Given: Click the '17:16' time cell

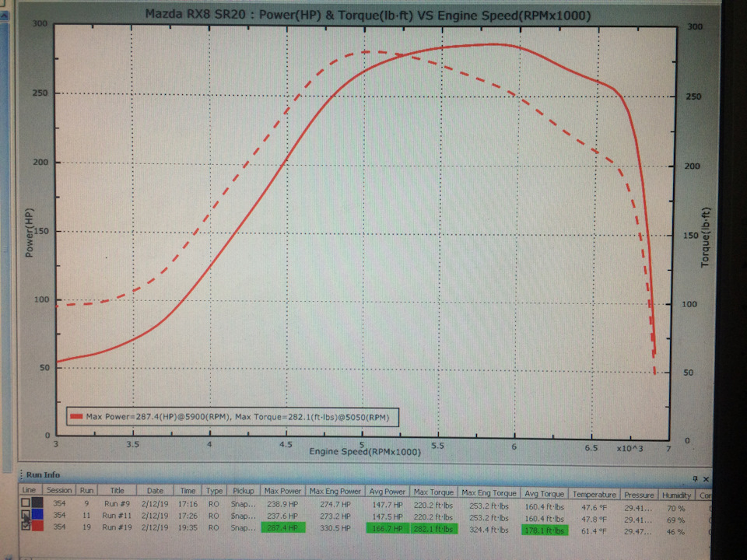Looking at the screenshot, I should click(188, 503).
